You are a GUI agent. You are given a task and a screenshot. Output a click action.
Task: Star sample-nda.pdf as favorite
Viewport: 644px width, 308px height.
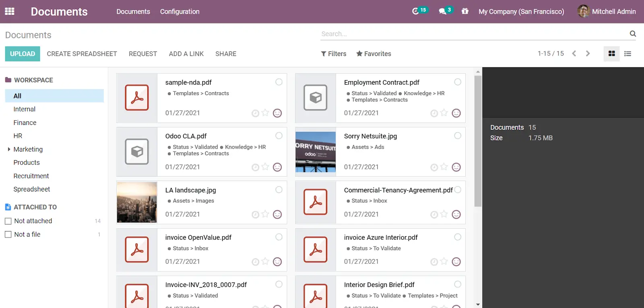(265, 113)
